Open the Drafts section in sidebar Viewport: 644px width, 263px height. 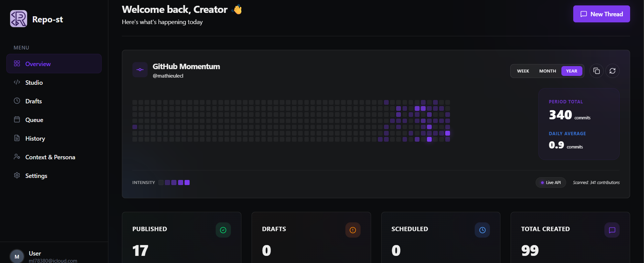(x=34, y=101)
